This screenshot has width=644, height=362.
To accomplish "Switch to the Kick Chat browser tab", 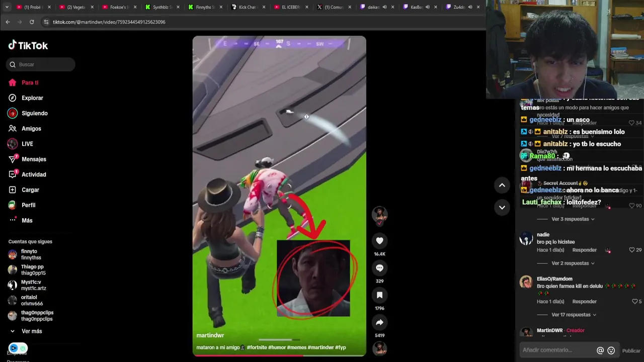I will [x=248, y=7].
